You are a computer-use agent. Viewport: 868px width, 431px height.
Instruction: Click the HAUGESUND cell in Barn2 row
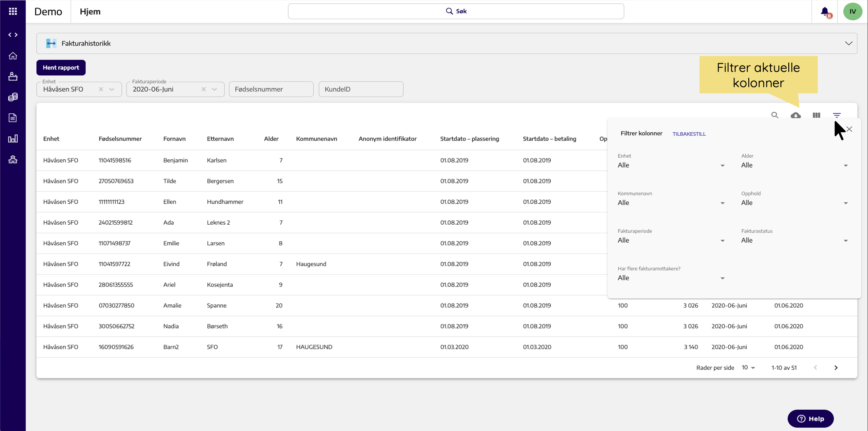314,347
